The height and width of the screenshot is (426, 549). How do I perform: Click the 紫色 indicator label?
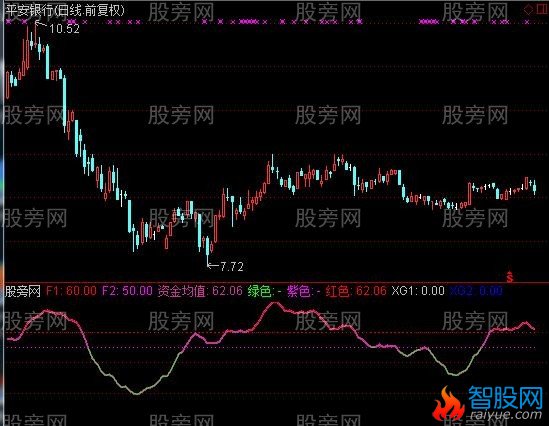303,291
